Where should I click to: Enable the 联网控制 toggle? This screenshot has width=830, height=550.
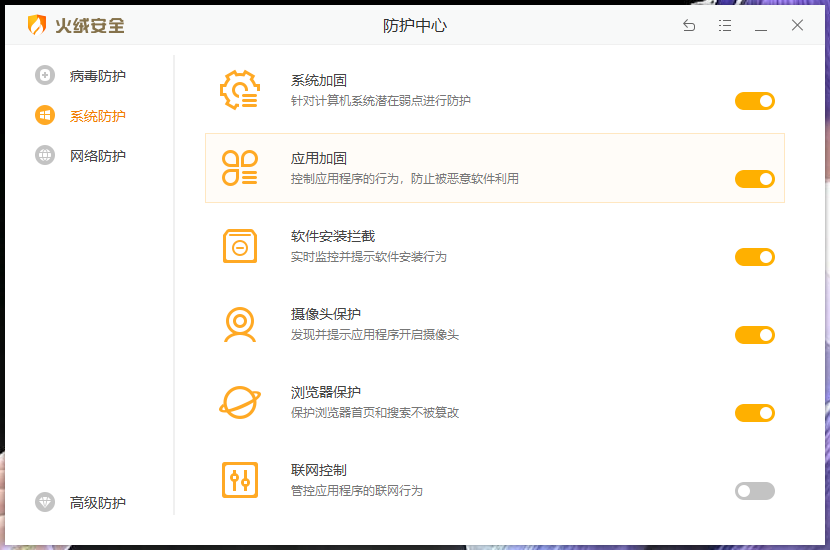coord(754,491)
